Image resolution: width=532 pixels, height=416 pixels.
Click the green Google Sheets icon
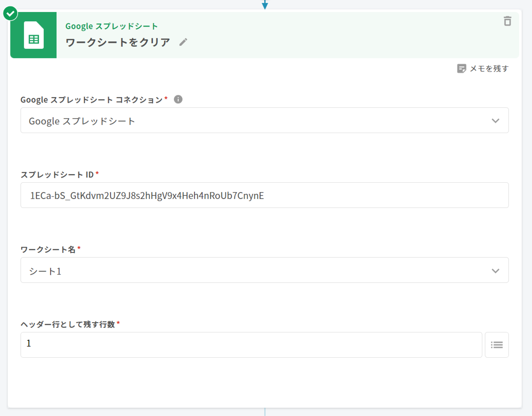[x=34, y=35]
